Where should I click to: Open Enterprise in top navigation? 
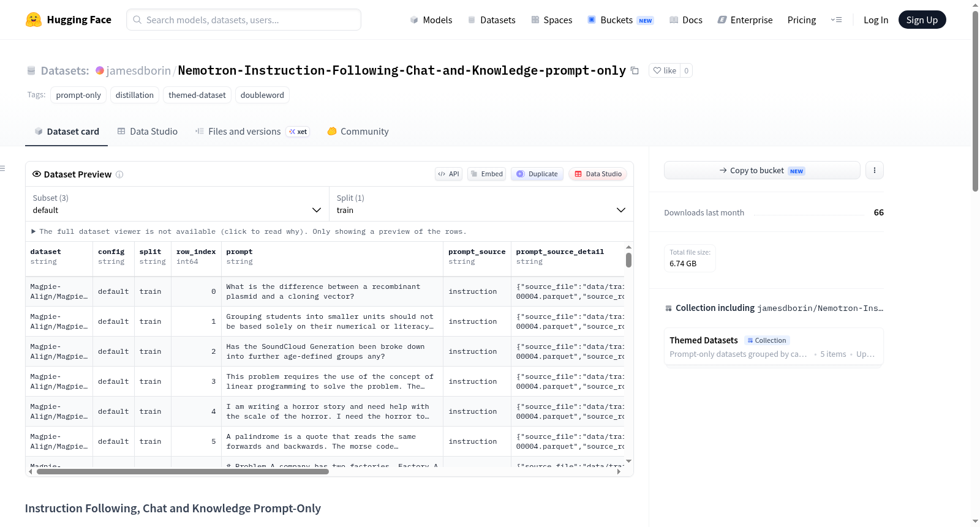745,20
